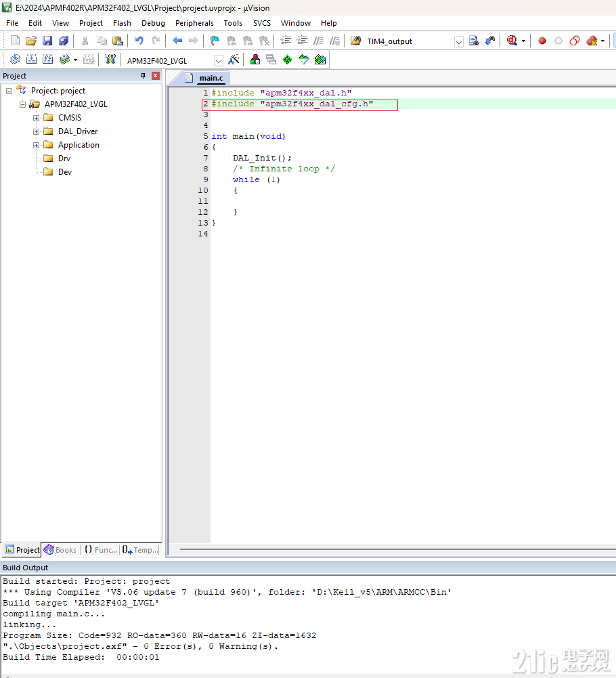Select the Dev folder in project tree

point(65,171)
